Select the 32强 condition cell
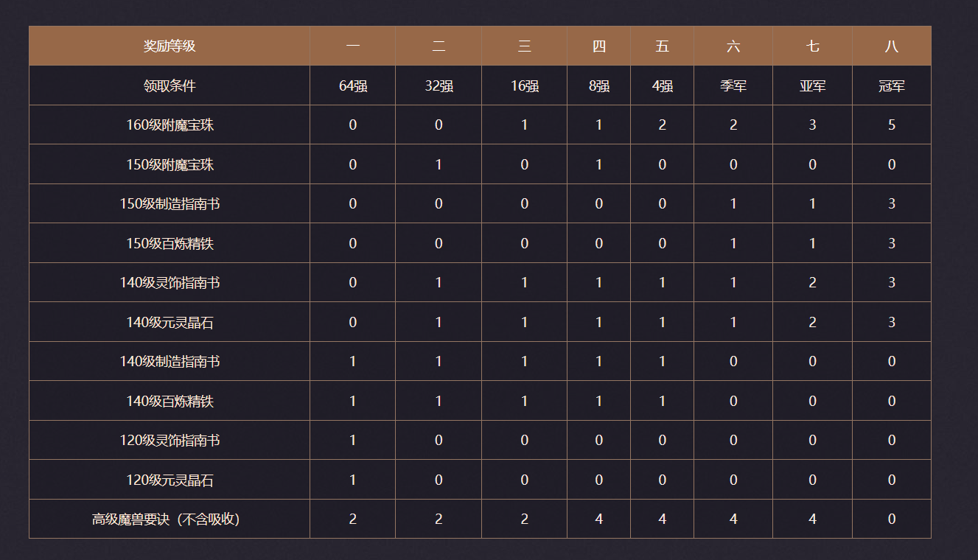 pos(439,85)
